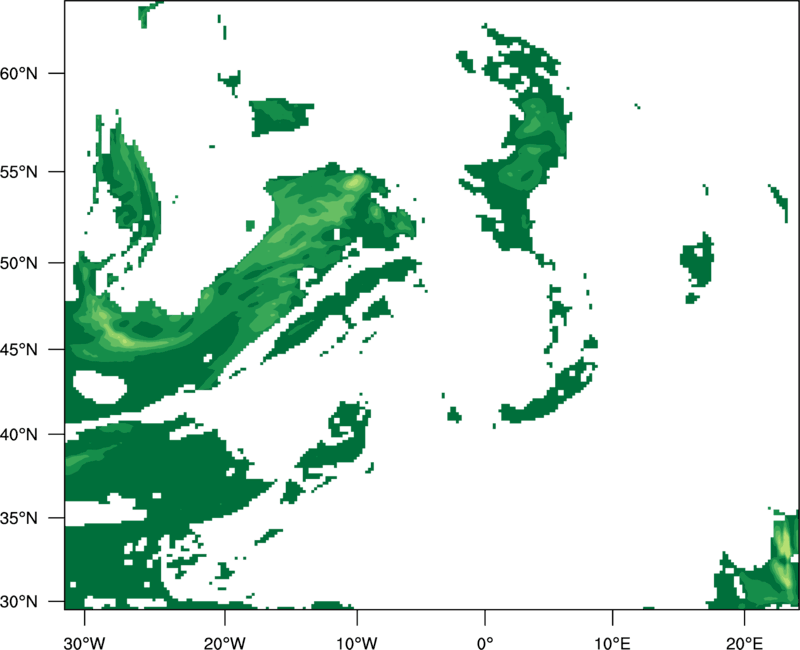Viewport: 800px width, 650px height.
Task: Click the 50°N latitude label
Action: click(19, 263)
